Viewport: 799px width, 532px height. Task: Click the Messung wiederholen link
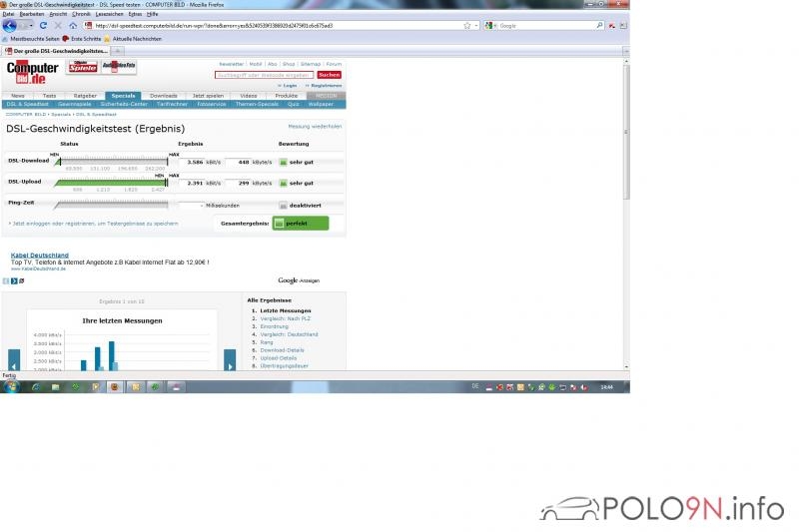click(x=315, y=127)
